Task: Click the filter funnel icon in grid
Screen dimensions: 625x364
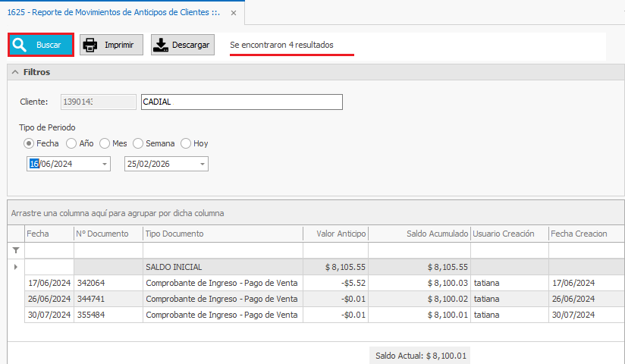Action: [x=16, y=249]
